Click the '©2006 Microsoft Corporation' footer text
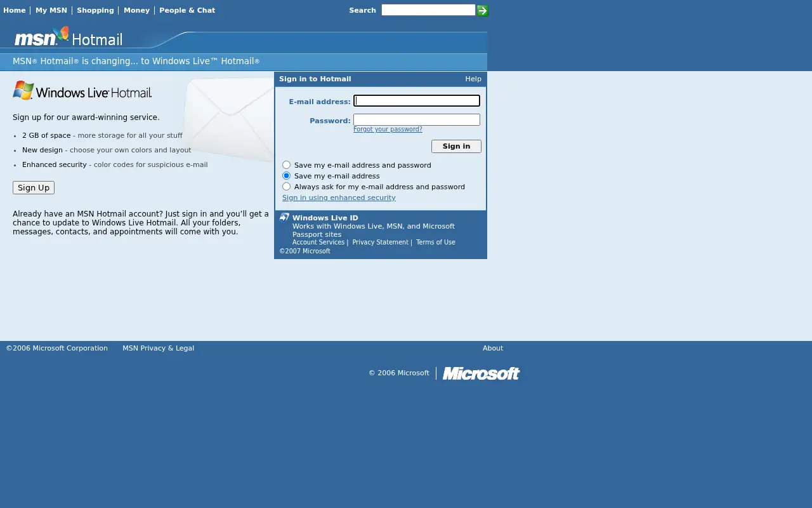This screenshot has width=812, height=508. tap(57, 348)
